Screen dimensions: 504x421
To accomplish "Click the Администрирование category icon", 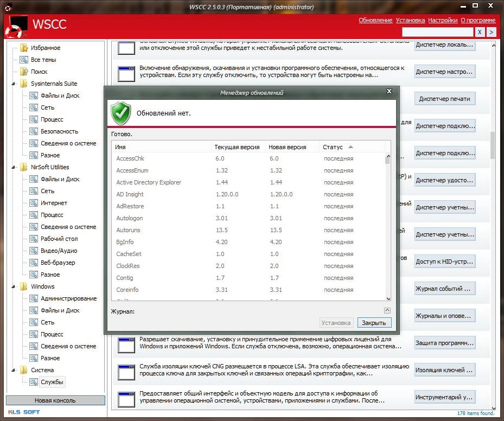I will (x=34, y=298).
